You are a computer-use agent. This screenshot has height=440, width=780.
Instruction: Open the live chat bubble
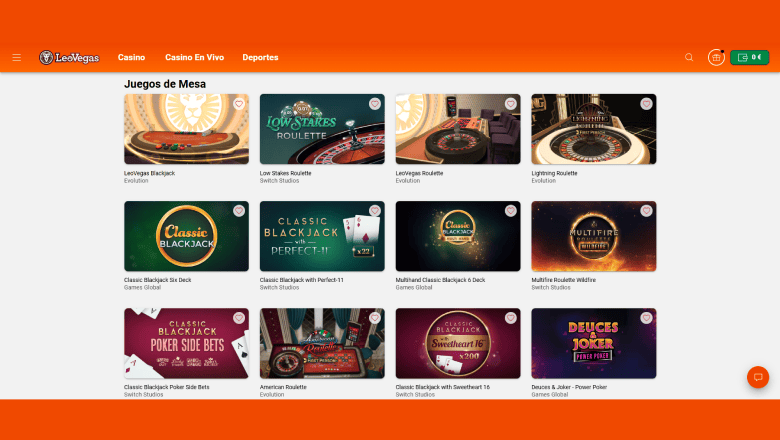point(758,377)
